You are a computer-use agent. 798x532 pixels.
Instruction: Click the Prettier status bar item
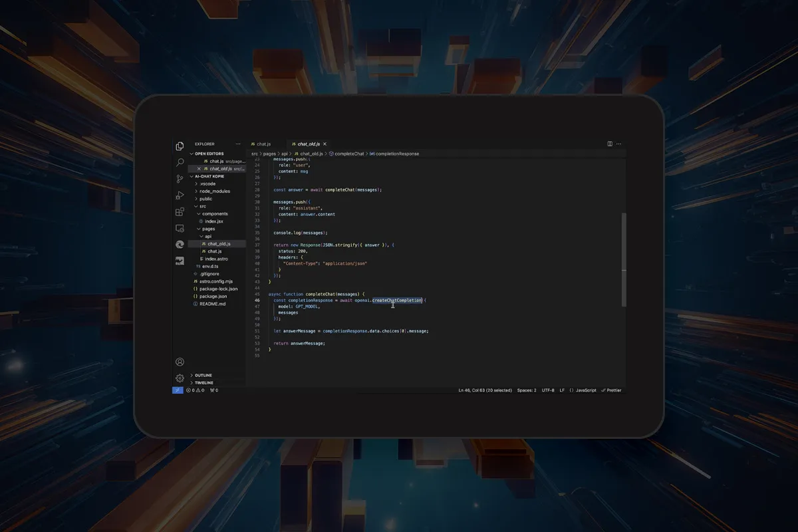point(611,390)
